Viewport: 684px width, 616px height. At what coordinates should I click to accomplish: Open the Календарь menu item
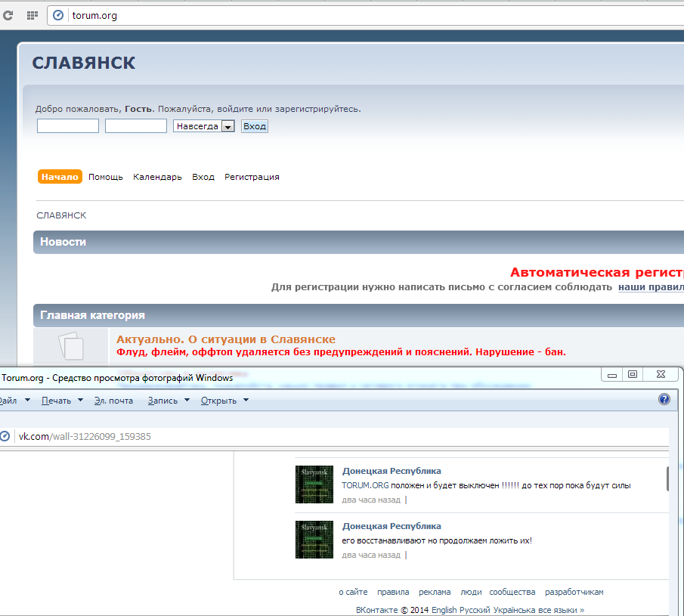[157, 177]
